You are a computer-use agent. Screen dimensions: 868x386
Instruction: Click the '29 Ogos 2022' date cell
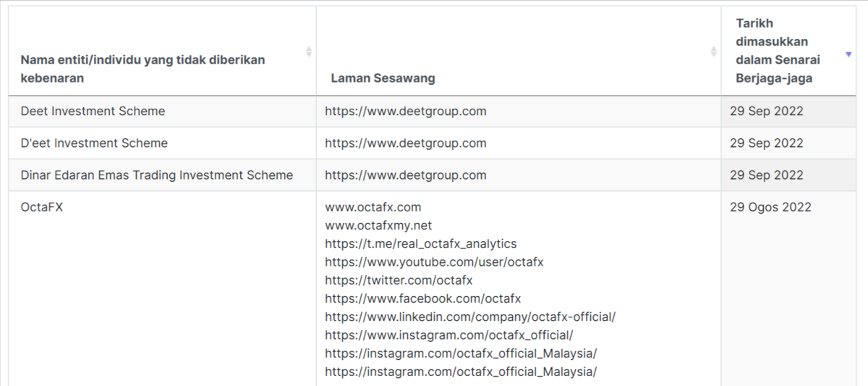(x=770, y=207)
